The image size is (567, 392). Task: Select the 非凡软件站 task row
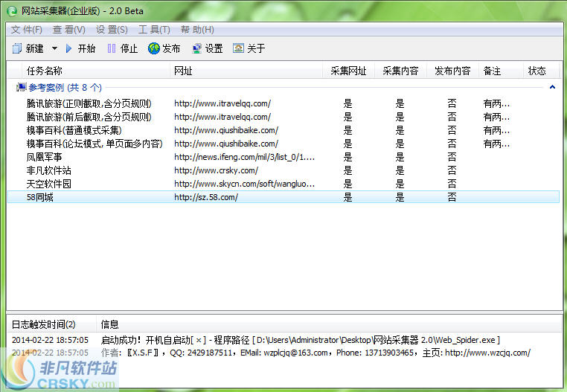(x=283, y=170)
